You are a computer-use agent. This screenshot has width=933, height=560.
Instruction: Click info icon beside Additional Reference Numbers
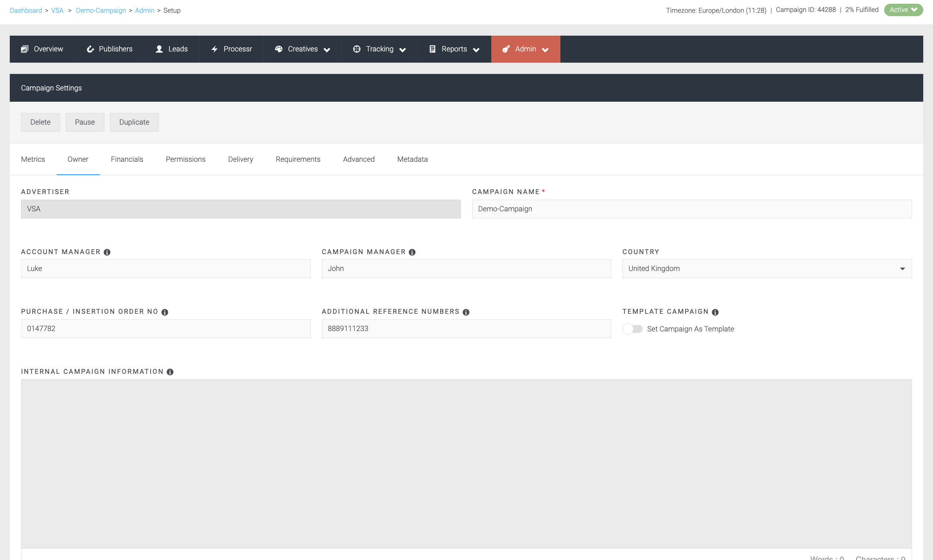pyautogui.click(x=466, y=312)
